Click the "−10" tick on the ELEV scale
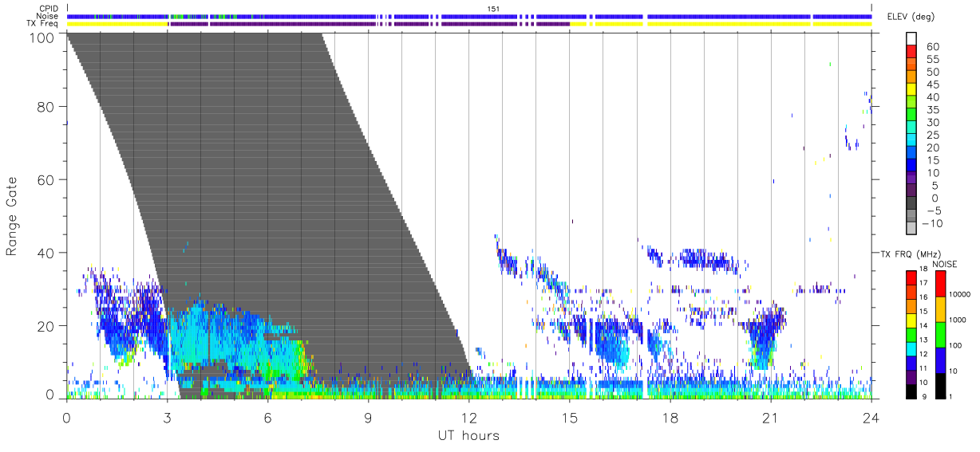 click(932, 223)
